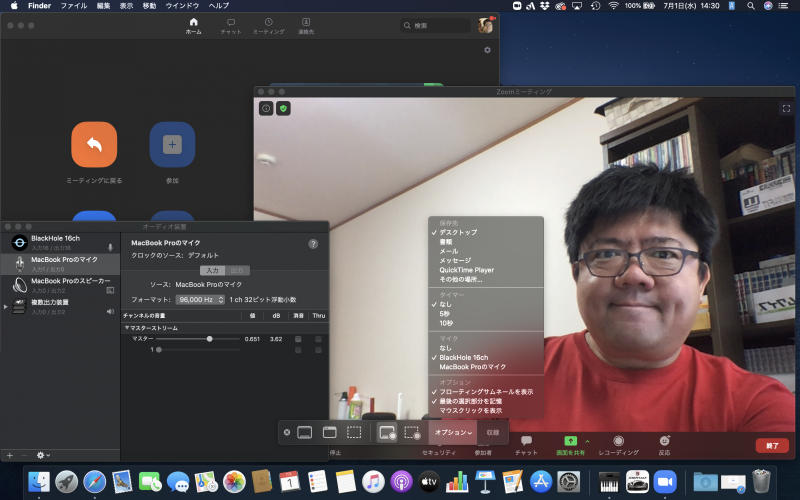Select record entire screen tool
The height and width of the screenshot is (500, 800).
[387, 433]
